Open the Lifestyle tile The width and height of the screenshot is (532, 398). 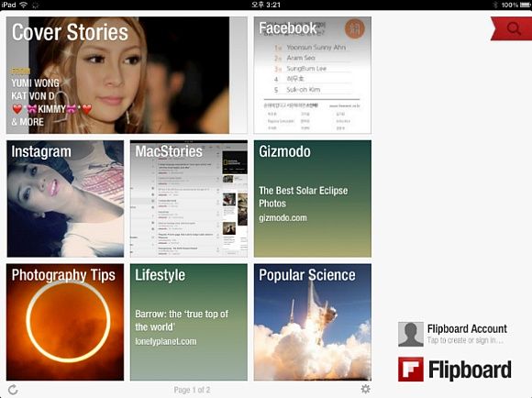pyautogui.click(x=189, y=322)
